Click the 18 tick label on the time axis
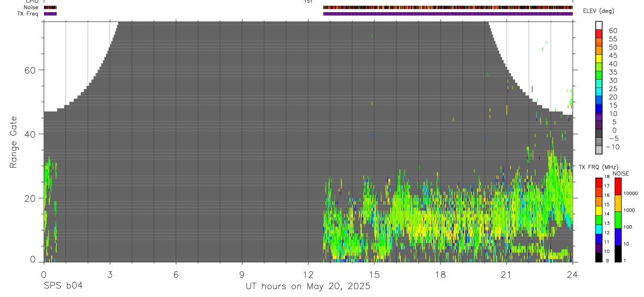This screenshot has width=644, height=297. click(x=440, y=274)
